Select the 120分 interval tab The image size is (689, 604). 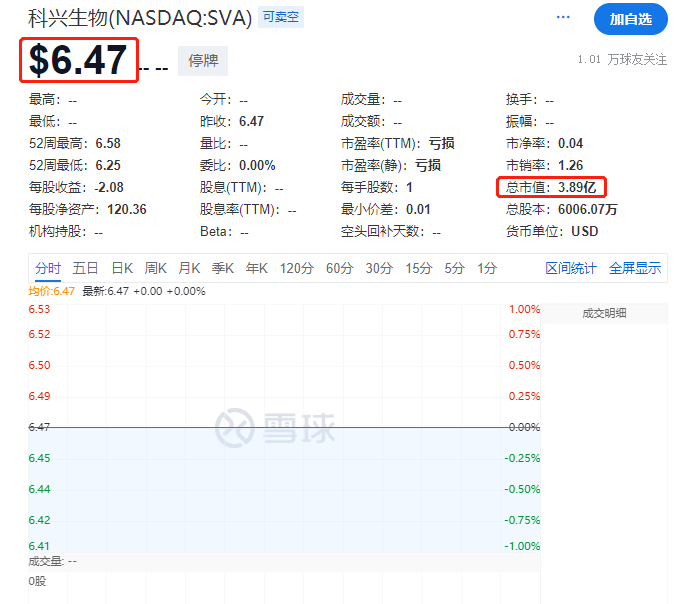296,268
